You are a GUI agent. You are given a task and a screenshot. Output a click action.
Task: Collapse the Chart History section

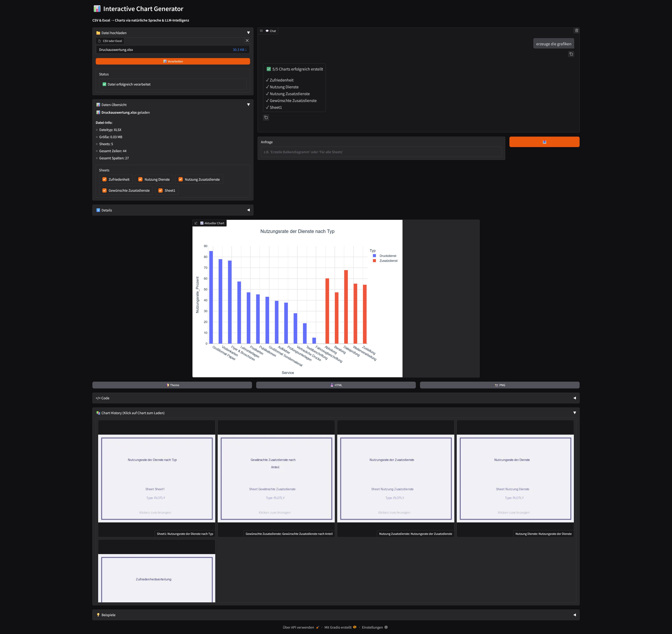pyautogui.click(x=575, y=413)
